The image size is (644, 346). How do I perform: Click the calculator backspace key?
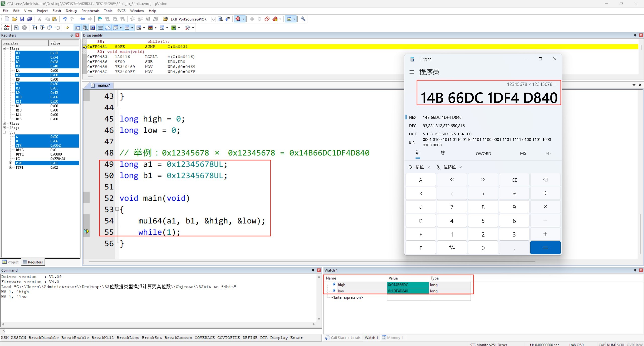tap(545, 180)
